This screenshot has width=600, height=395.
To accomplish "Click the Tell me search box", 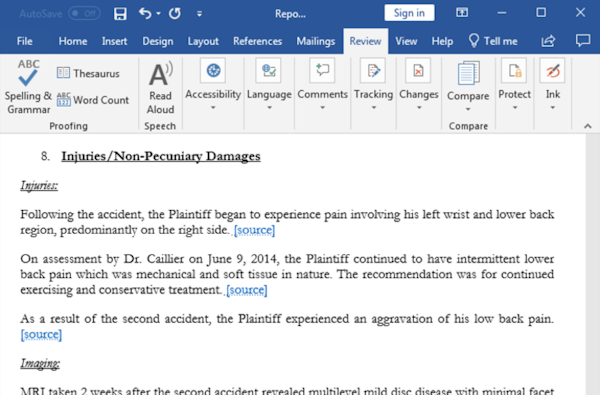I will pos(493,41).
